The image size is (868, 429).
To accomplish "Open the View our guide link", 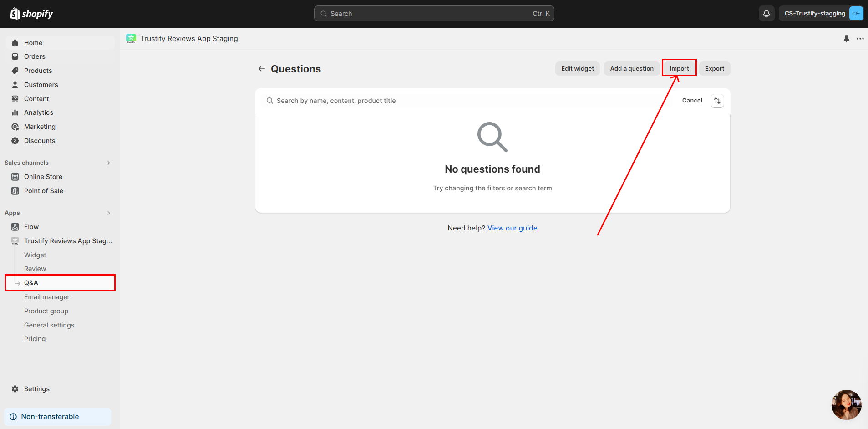I will point(512,228).
